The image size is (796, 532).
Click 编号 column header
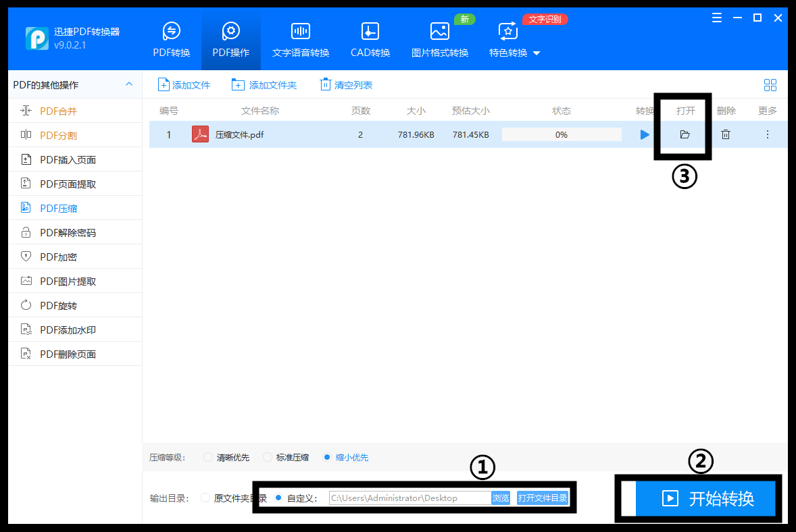pos(168,111)
